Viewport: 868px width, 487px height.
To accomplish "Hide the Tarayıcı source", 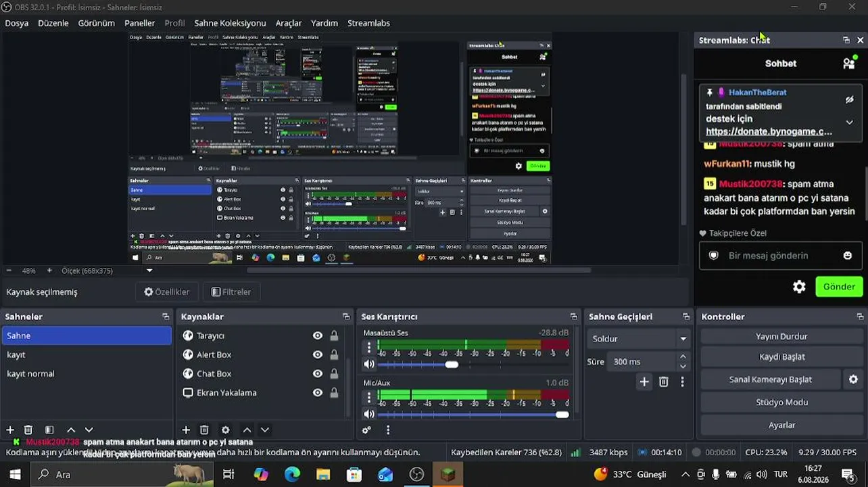I will (318, 335).
